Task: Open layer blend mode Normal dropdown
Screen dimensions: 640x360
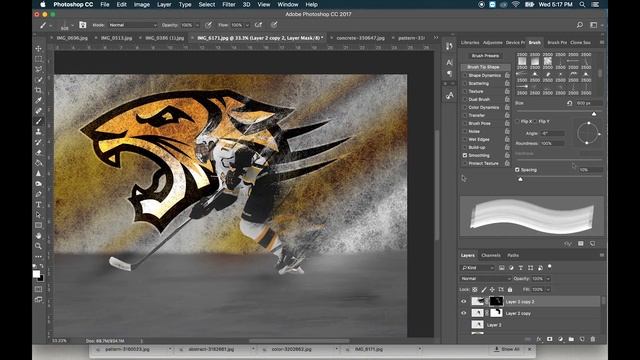Action: [x=485, y=279]
